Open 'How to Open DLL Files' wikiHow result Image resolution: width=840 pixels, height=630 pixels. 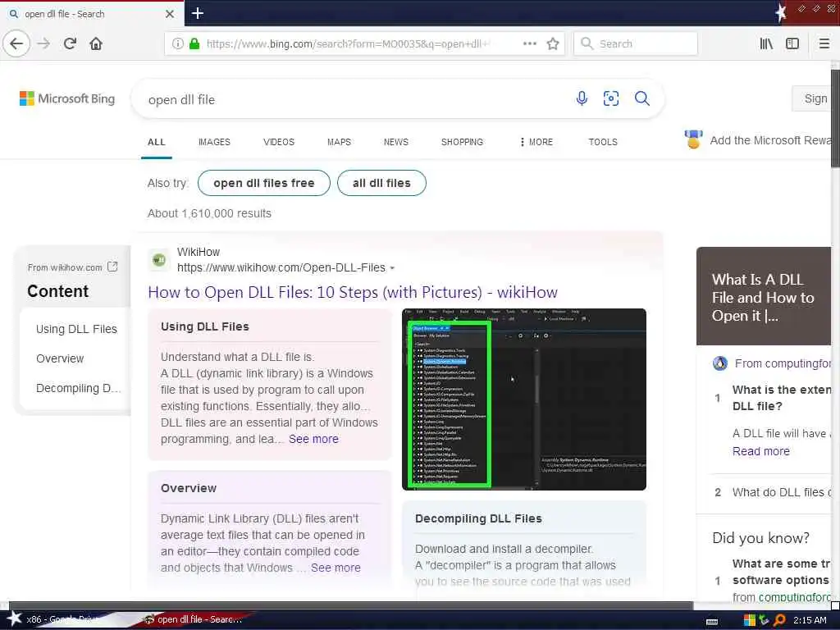(x=353, y=292)
